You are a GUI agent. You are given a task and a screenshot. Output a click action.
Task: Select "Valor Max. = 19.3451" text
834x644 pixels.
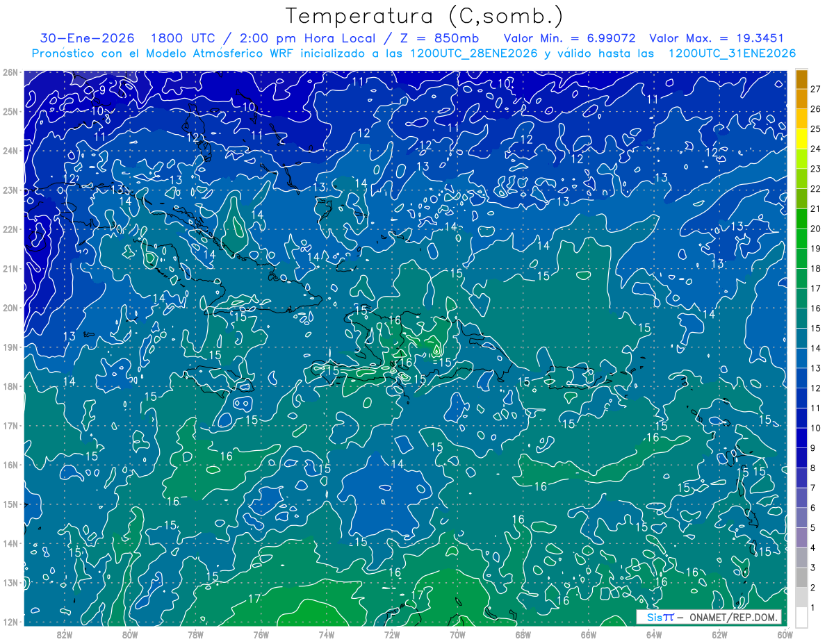(717, 38)
